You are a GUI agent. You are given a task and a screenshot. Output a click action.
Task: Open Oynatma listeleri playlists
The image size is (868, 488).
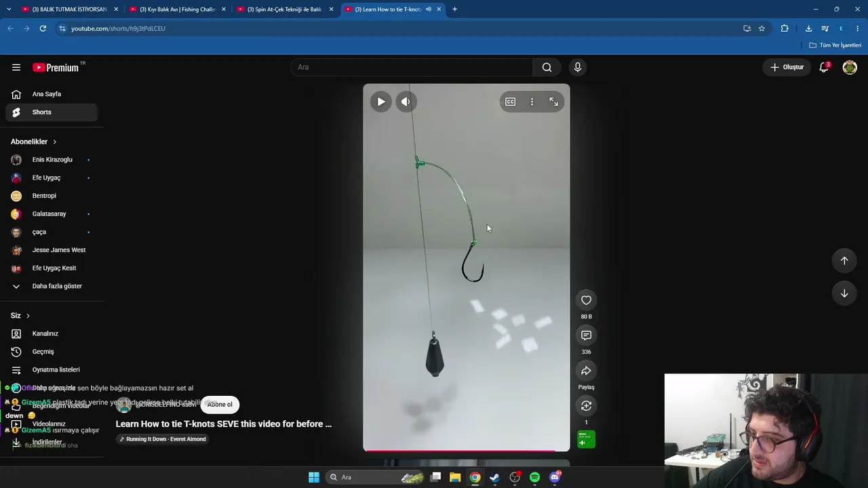point(52,370)
